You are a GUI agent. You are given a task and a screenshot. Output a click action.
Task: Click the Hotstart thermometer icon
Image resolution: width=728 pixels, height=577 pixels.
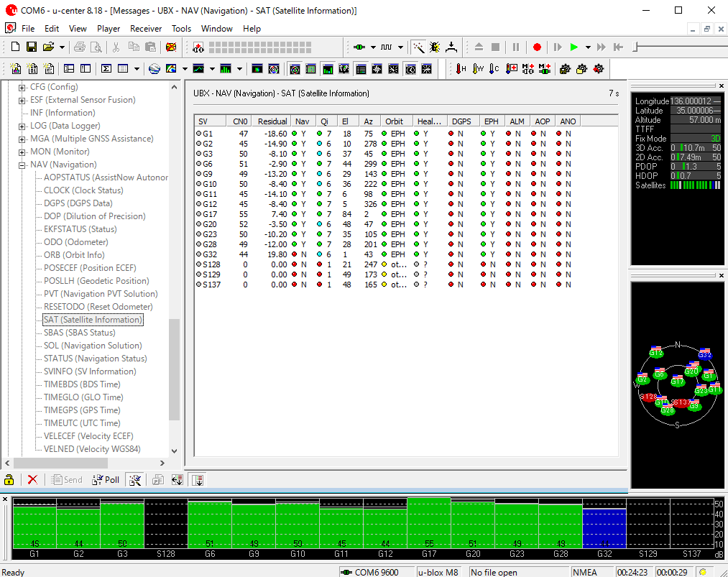coord(461,69)
